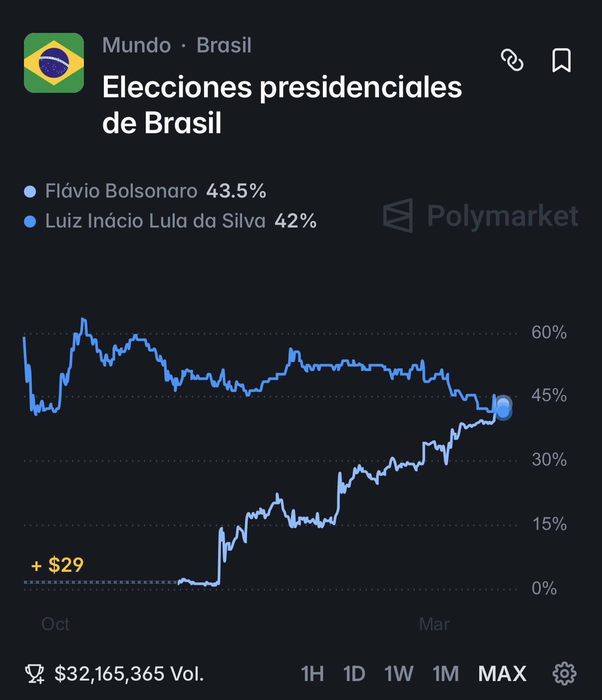Click the $32,165,365 Vol. text
Screen dimensions: 602x700
coord(129,674)
